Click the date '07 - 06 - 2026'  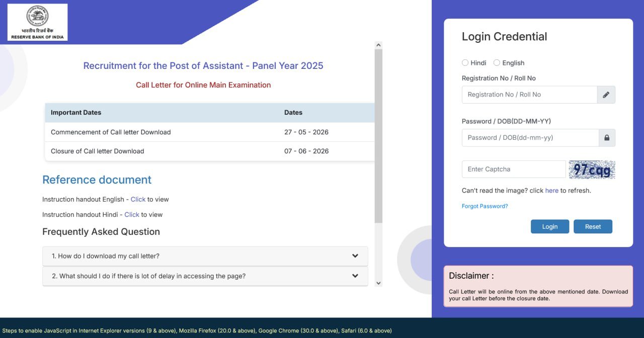coord(306,151)
